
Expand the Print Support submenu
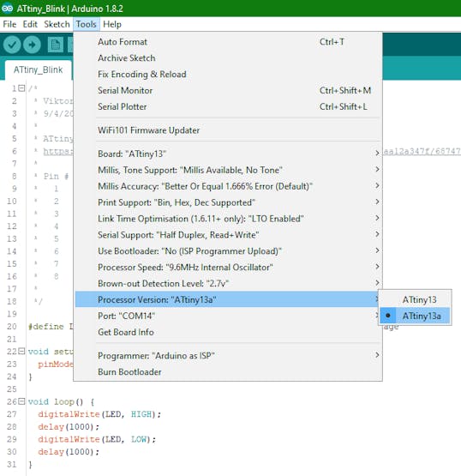pos(229,202)
